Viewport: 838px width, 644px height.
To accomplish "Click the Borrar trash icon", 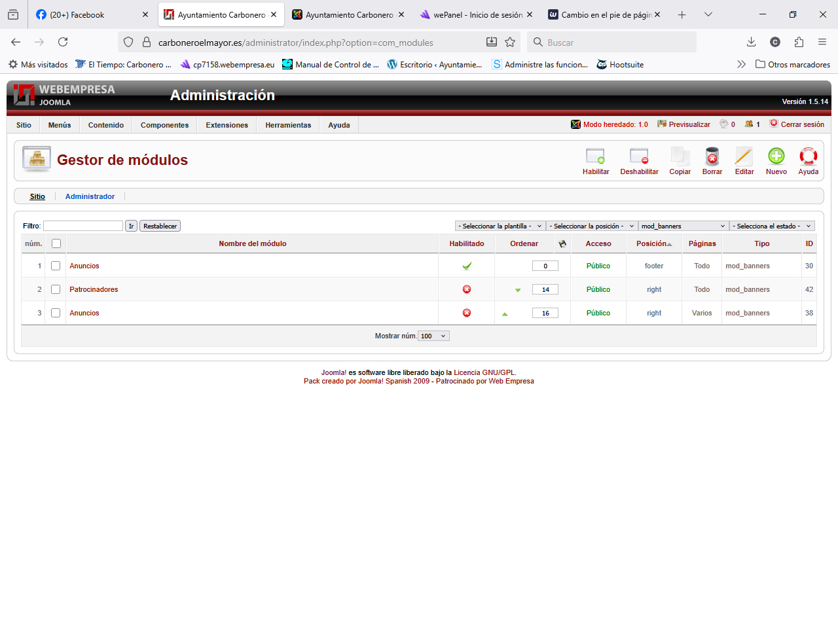I will tap(712, 157).
